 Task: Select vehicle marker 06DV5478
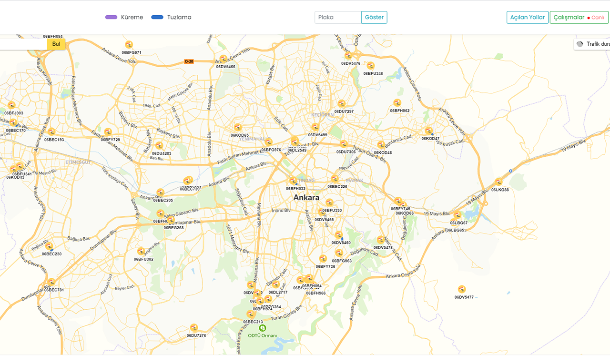[381, 240]
